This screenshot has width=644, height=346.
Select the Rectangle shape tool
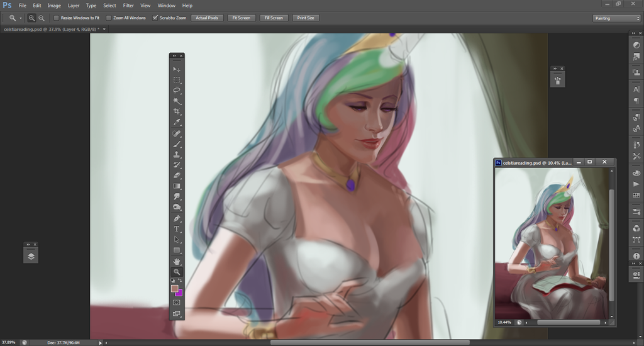click(x=177, y=250)
